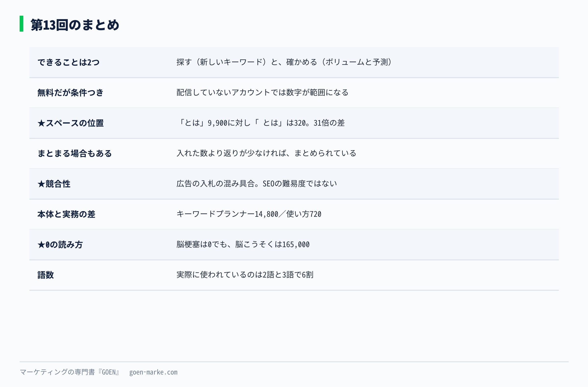
Task: Open the goen-marke.com footer link
Action: (x=153, y=372)
